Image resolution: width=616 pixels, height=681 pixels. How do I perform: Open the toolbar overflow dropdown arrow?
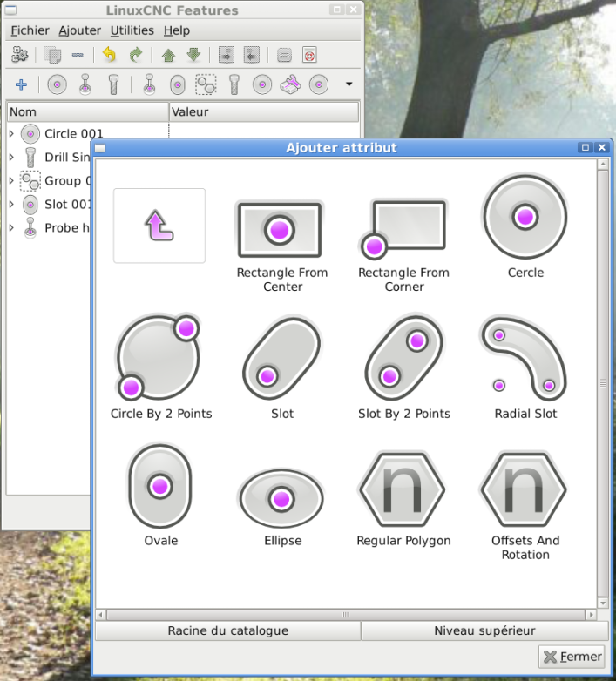click(349, 84)
